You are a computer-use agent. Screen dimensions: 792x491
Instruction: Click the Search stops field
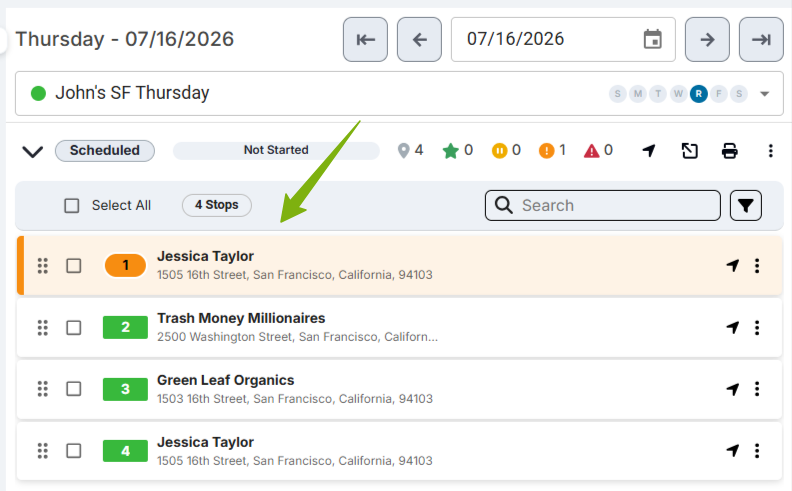603,205
